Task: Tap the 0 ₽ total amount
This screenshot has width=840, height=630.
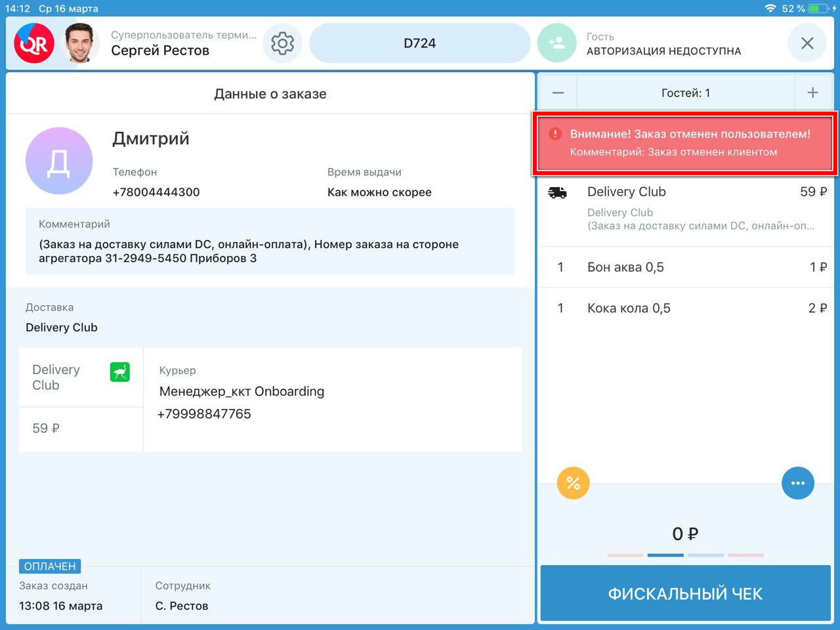Action: point(685,534)
